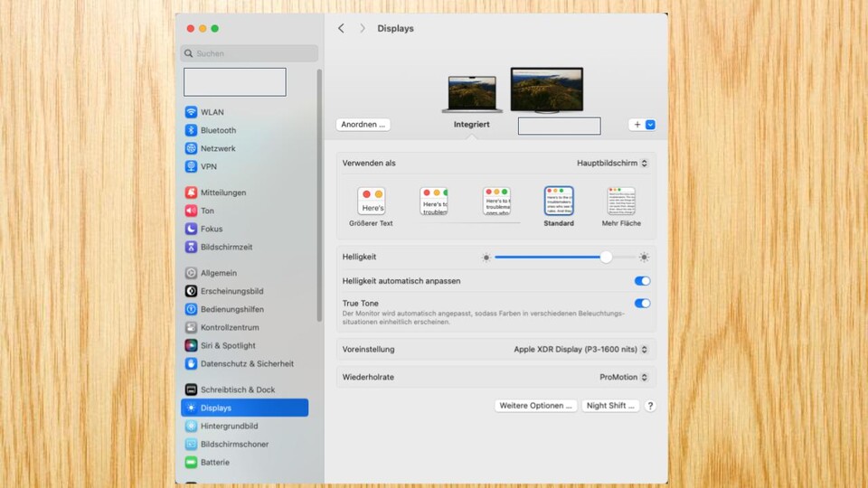Disable Helligkeit automatisch anpassen switch
868x488 pixels.
click(x=642, y=281)
